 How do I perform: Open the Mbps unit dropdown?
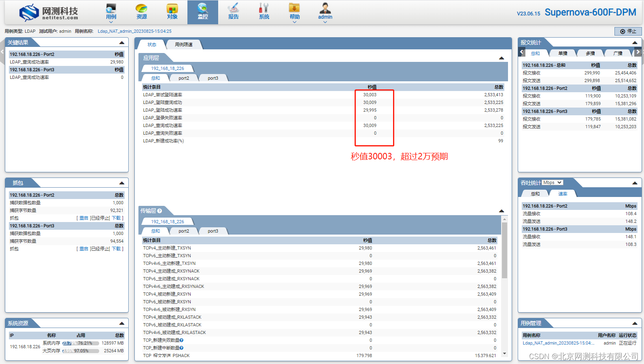tap(552, 182)
